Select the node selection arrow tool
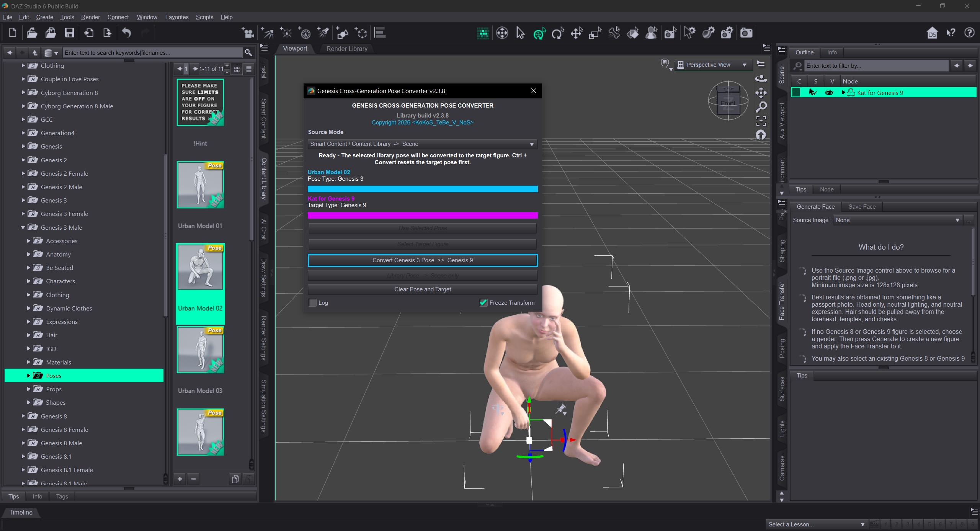Screen dimensions: 980x531 click(520, 33)
